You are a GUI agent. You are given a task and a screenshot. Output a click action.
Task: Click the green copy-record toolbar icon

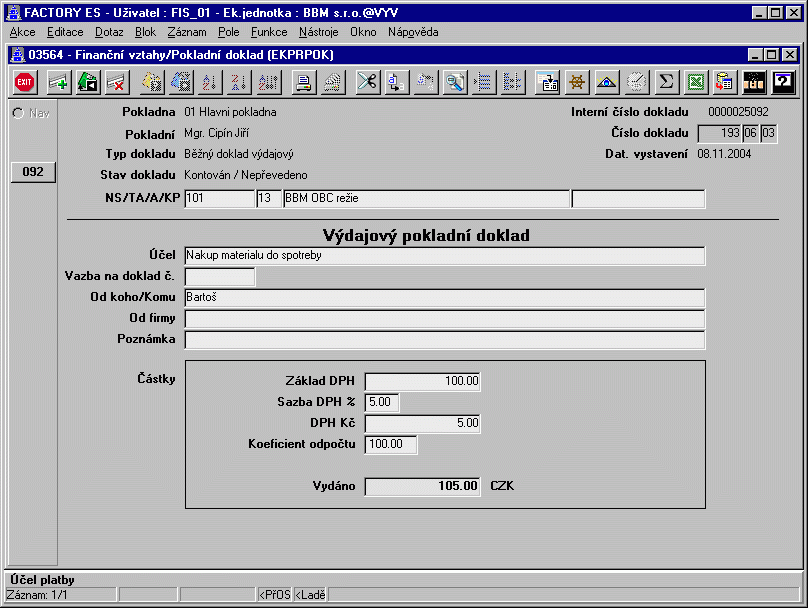pyautogui.click(x=88, y=82)
